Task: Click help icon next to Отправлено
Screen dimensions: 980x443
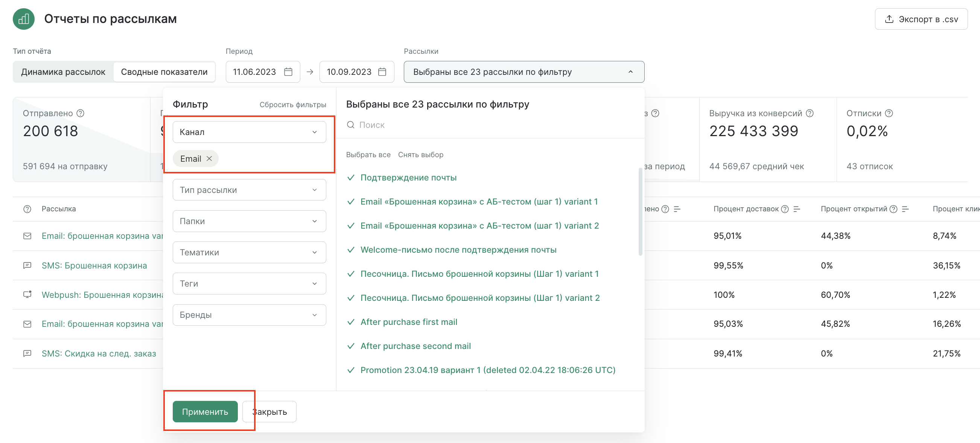Action: [x=80, y=113]
